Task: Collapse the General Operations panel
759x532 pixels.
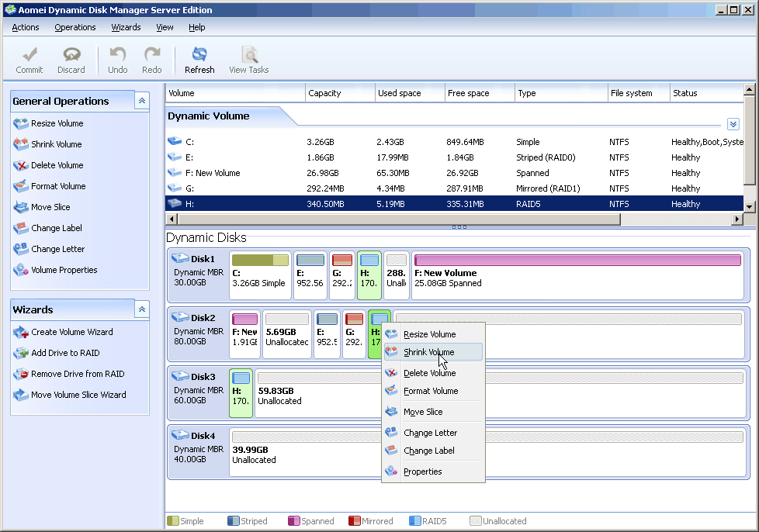Action: [141, 101]
